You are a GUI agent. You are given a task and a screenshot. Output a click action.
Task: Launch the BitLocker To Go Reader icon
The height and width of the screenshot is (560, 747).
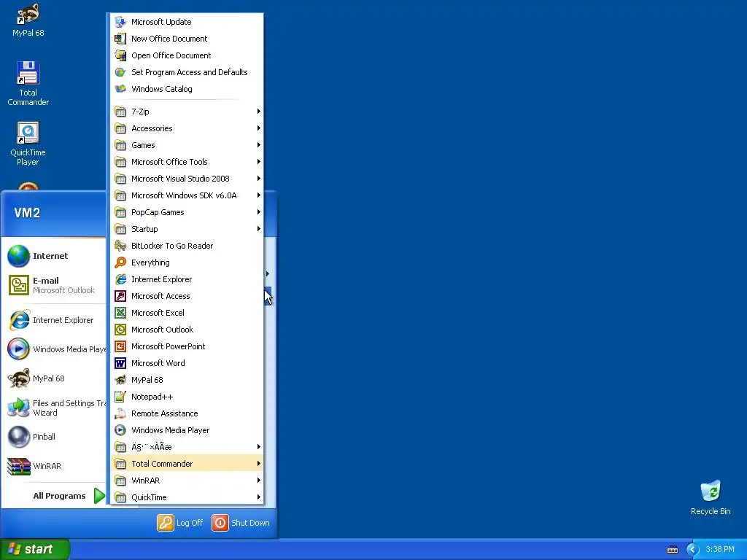(120, 246)
